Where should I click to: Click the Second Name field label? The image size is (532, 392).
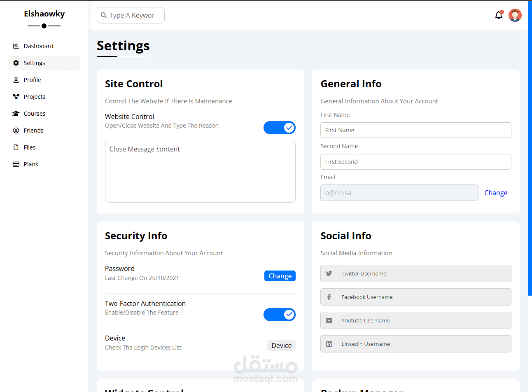click(x=339, y=146)
